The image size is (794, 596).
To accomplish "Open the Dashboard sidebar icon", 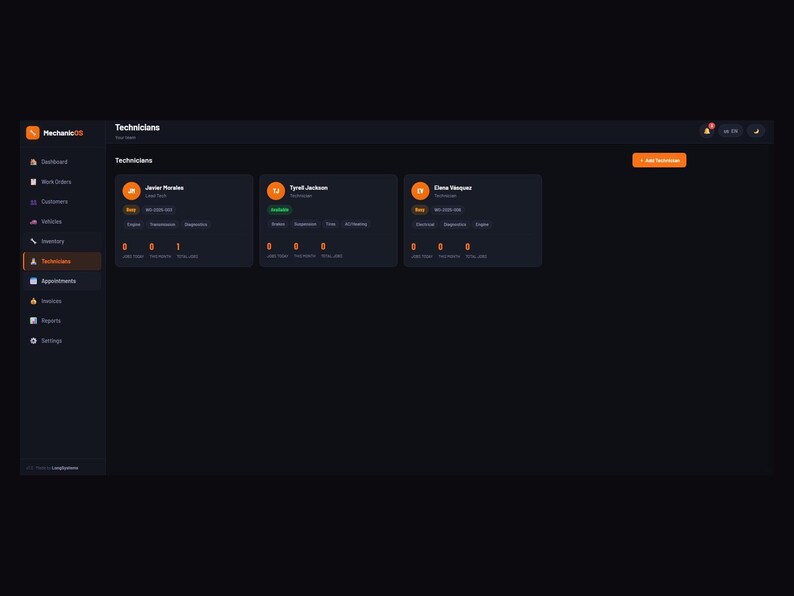I will click(33, 162).
